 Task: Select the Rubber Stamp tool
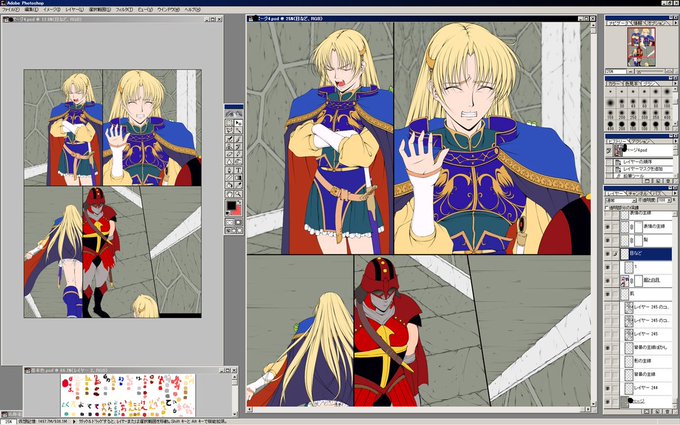point(229,146)
